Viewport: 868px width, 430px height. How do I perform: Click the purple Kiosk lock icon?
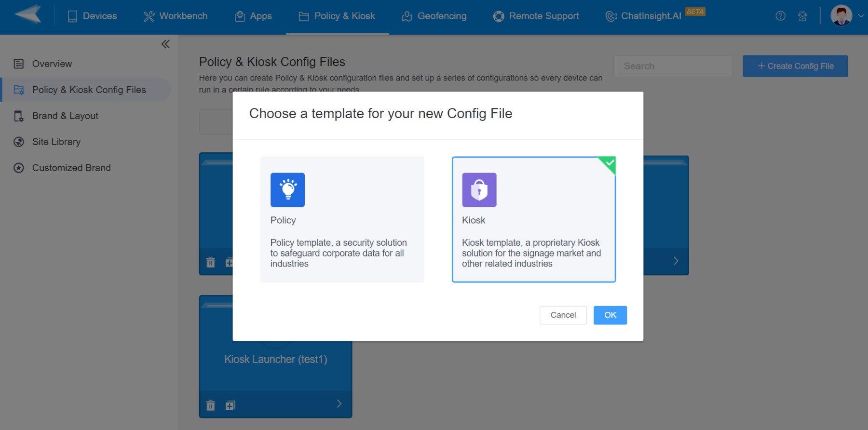[x=479, y=190]
